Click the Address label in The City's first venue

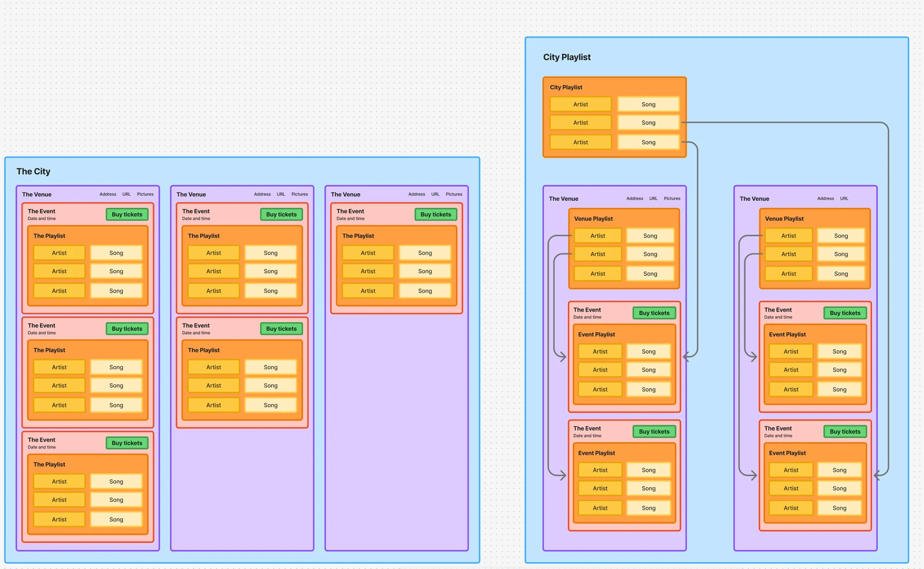pyautogui.click(x=108, y=194)
